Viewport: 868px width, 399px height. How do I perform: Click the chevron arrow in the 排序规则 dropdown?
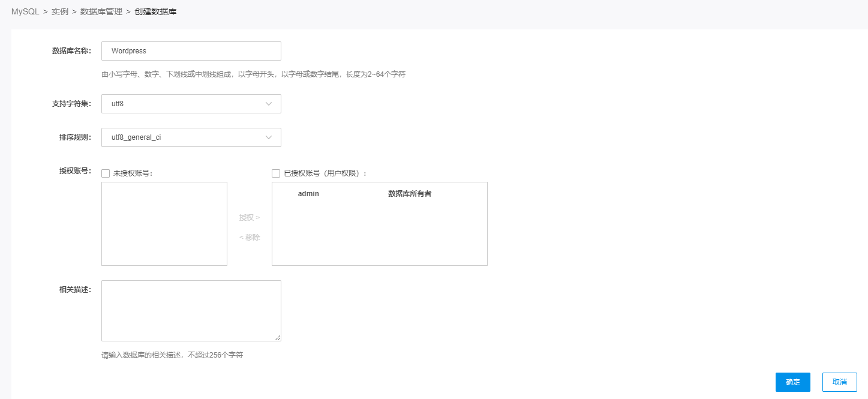click(269, 137)
